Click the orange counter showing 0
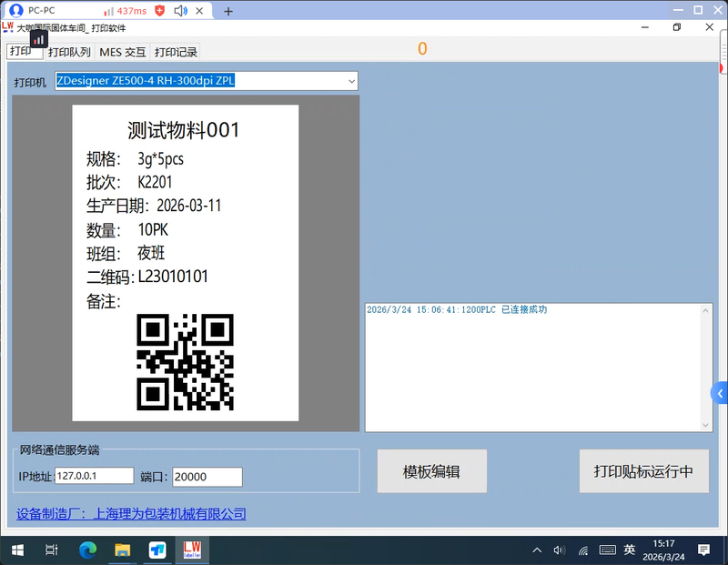 422,49
